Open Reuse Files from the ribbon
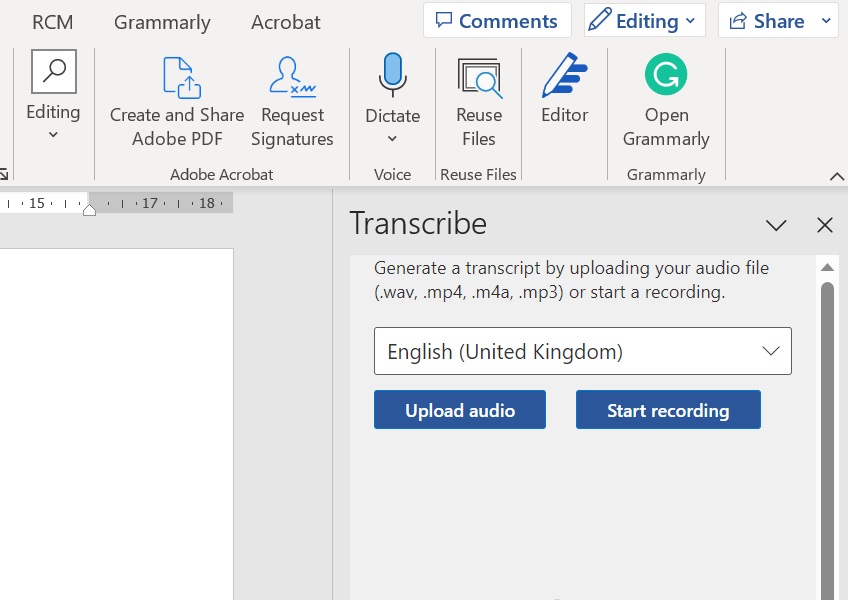 (478, 78)
